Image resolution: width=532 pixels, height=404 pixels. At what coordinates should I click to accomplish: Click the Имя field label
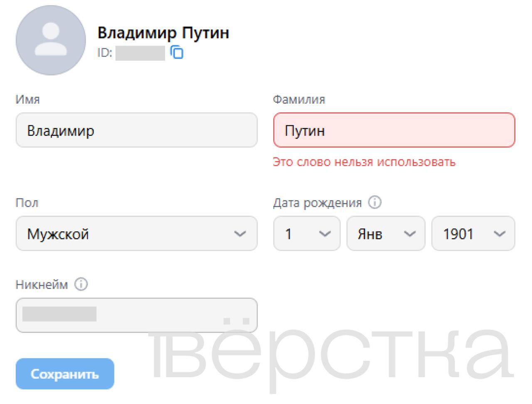27,100
